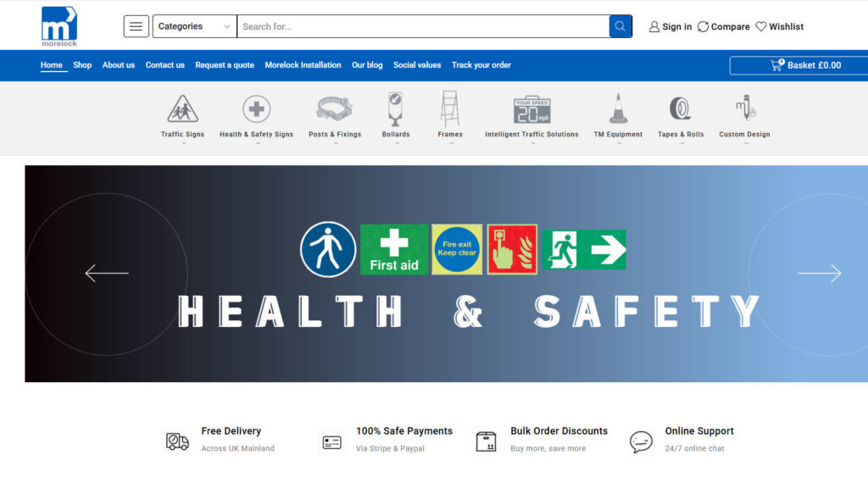
Task: Select the Tapes & Rolls icon
Action: (681, 109)
